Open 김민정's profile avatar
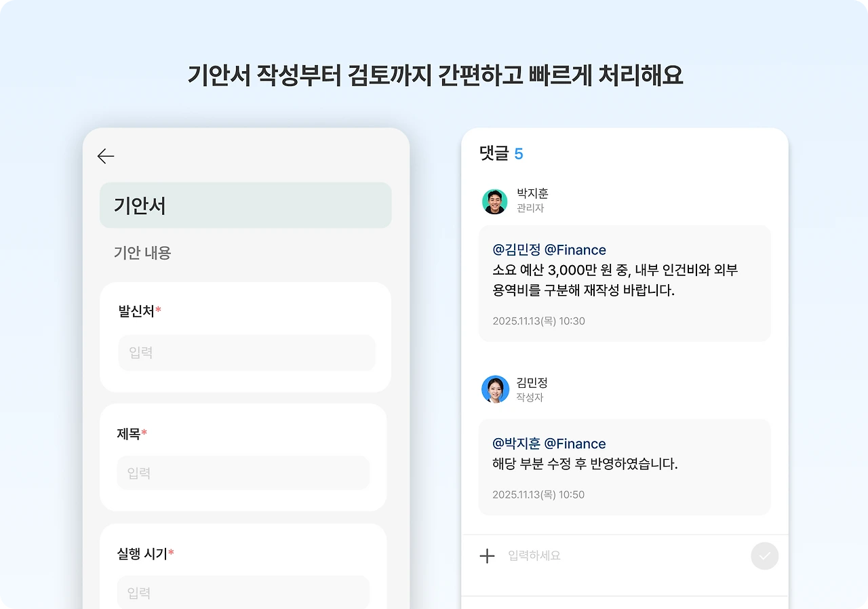This screenshot has height=609, width=868. 495,389
